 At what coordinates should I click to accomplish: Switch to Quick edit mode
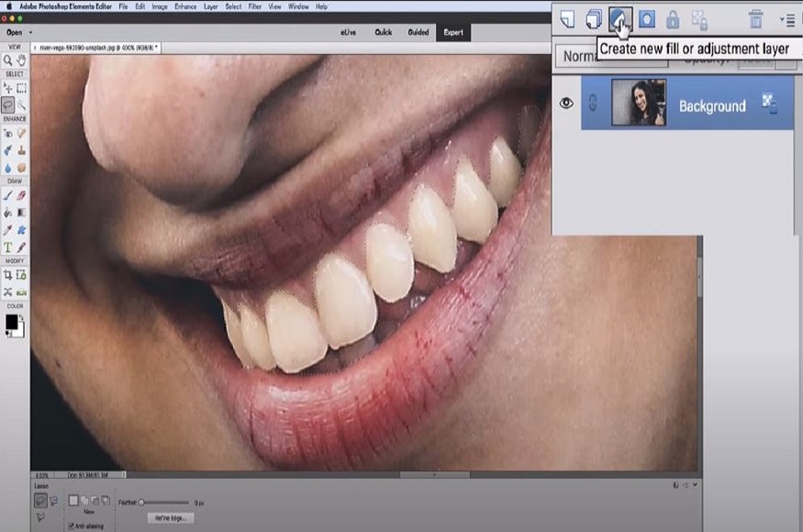pos(383,32)
